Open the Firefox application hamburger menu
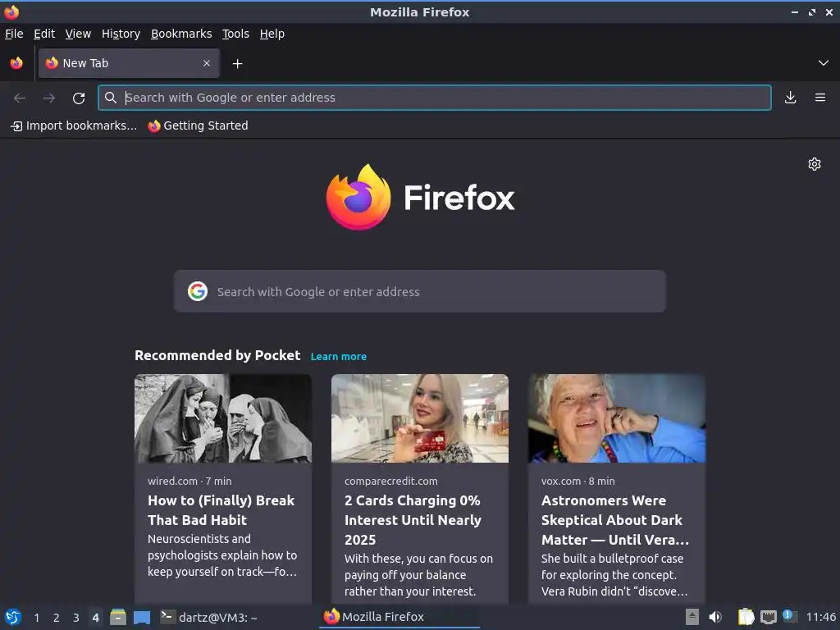This screenshot has height=630, width=840. 820,98
